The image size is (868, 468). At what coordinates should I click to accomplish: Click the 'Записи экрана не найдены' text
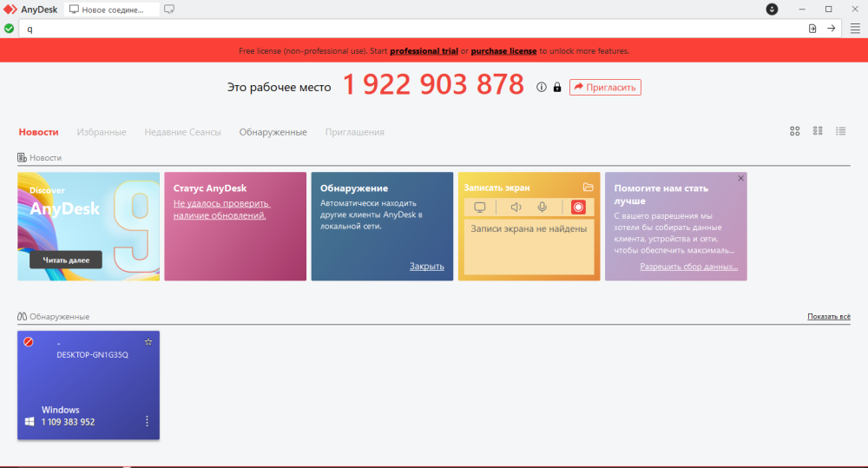click(x=529, y=228)
